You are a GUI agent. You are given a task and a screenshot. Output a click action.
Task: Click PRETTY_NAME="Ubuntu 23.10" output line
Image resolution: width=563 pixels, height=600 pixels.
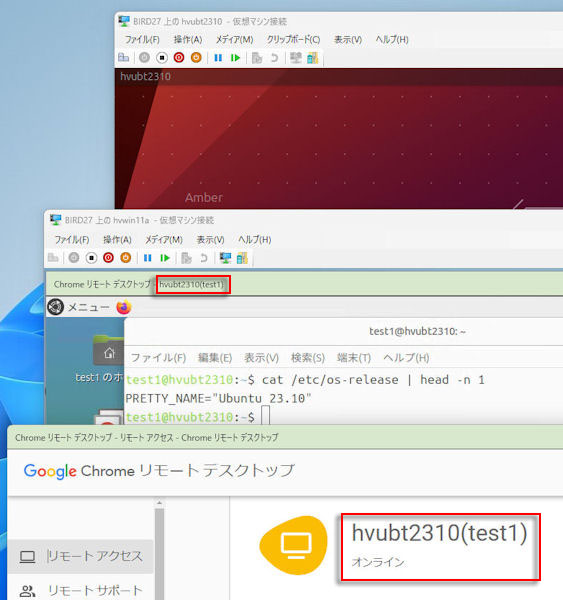click(x=218, y=398)
